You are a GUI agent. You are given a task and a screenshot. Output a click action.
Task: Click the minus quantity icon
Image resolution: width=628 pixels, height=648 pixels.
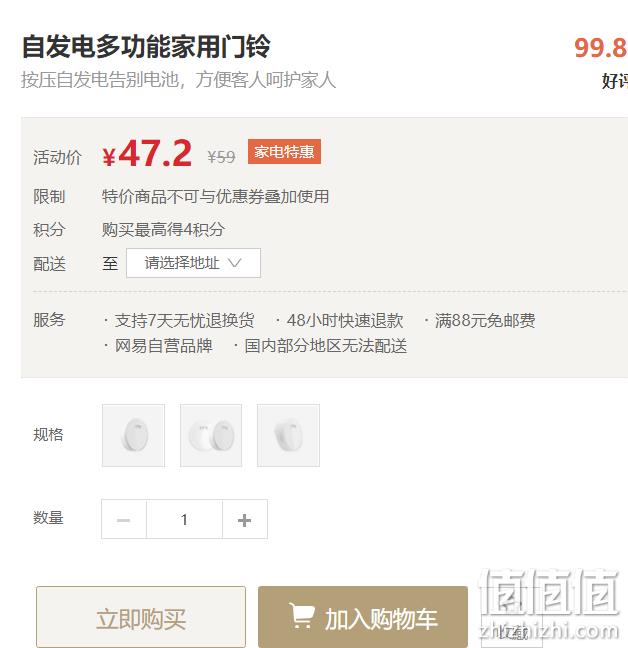tap(124, 520)
